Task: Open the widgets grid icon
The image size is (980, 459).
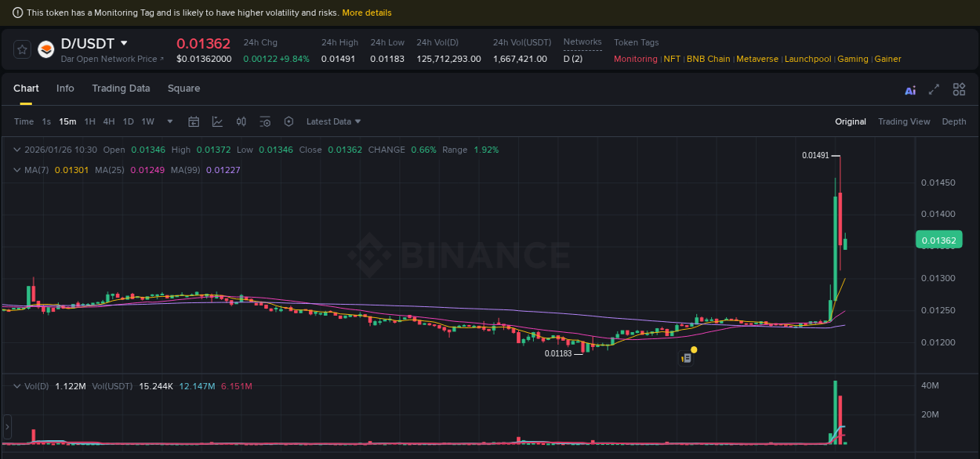Action: tap(959, 89)
